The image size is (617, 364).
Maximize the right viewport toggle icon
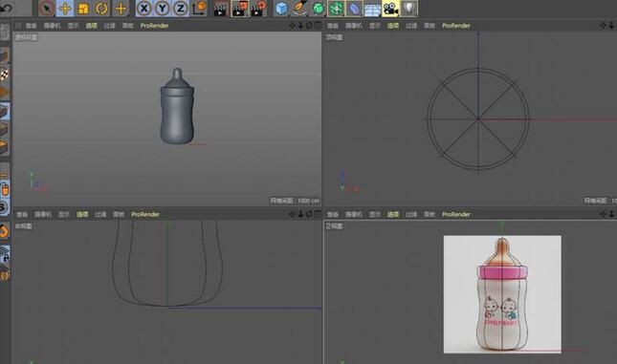tap(318, 214)
